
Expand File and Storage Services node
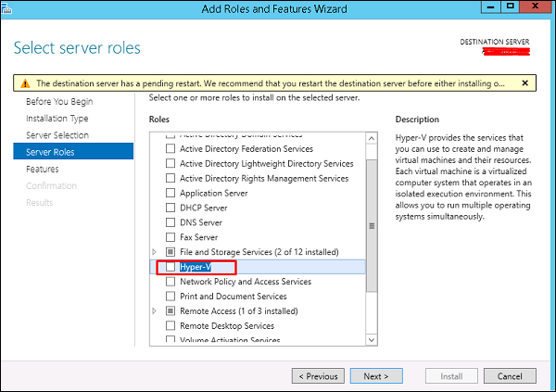coord(155,252)
